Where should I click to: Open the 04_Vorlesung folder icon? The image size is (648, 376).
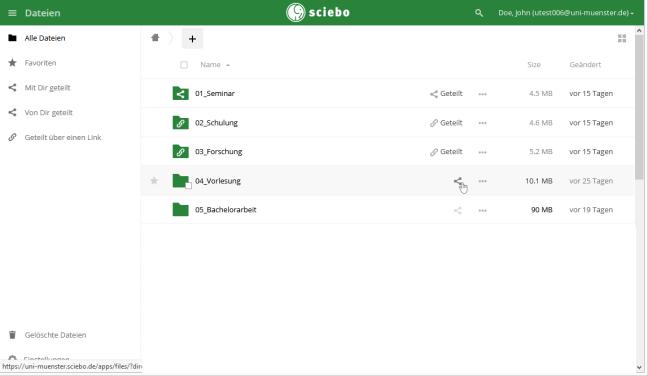(x=181, y=181)
